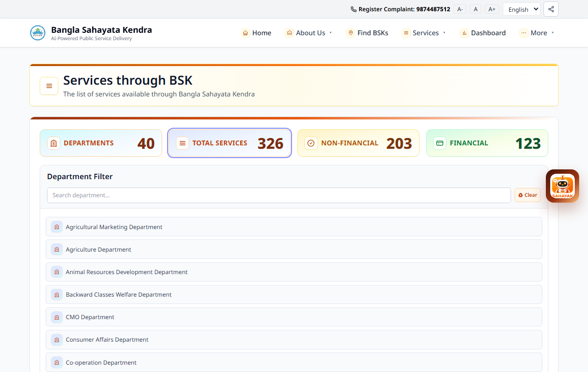This screenshot has height=372, width=588.
Task: Click the Non-Financial checkmark icon
Action: 311,143
